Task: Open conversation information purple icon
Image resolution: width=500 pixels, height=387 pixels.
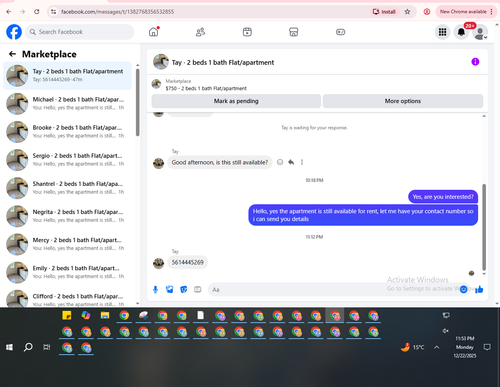Action: pos(475,62)
